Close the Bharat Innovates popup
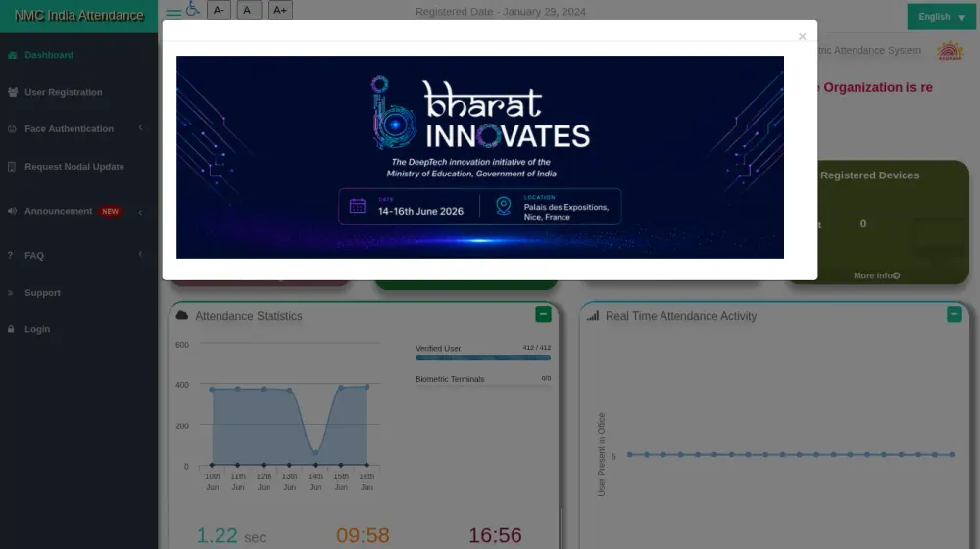Viewport: 980px width, 549px height. pos(802,37)
